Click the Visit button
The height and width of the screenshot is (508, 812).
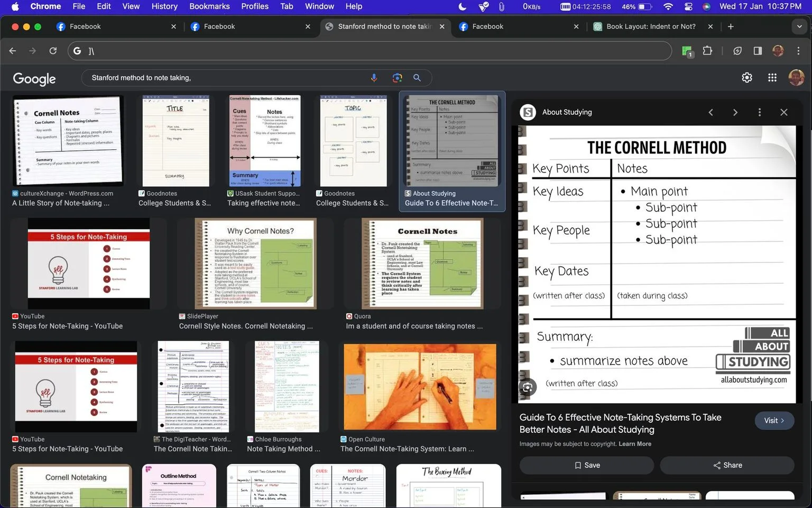click(x=774, y=421)
